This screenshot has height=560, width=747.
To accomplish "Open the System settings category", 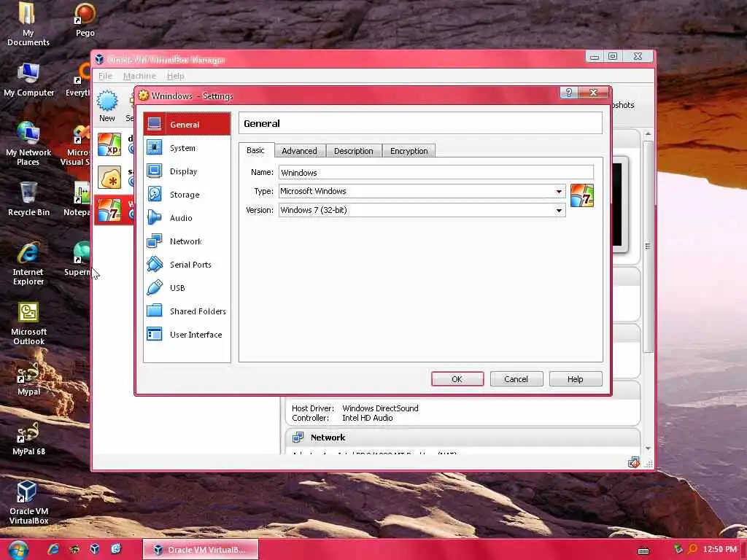I will (187, 147).
